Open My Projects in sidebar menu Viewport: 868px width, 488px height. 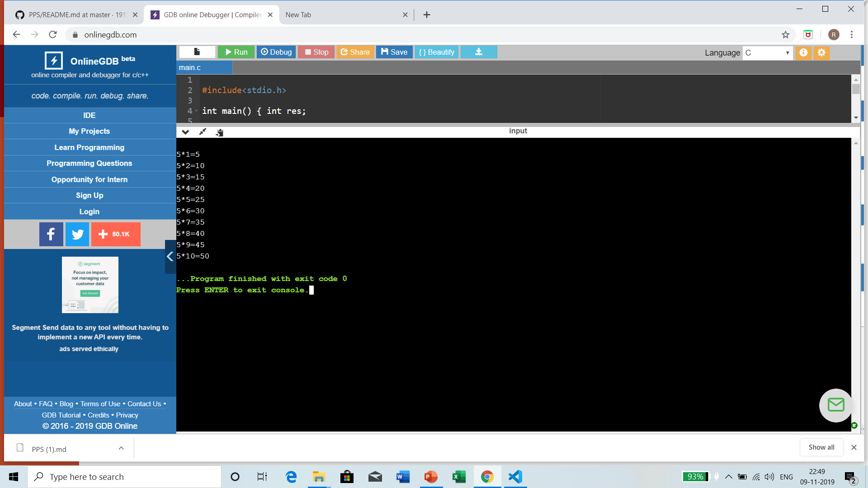click(90, 131)
